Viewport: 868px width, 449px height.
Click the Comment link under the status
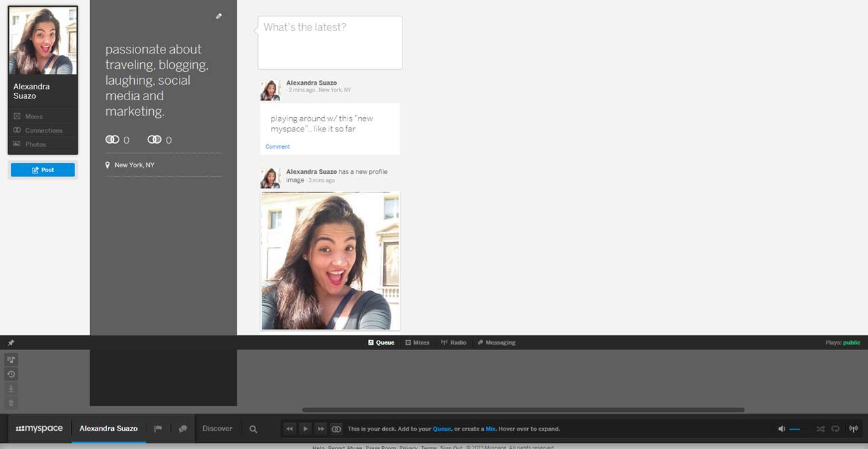pos(277,147)
